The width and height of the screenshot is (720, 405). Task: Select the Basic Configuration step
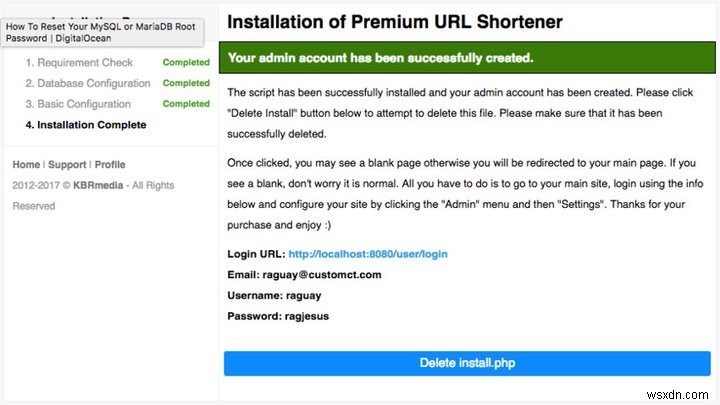(x=78, y=104)
